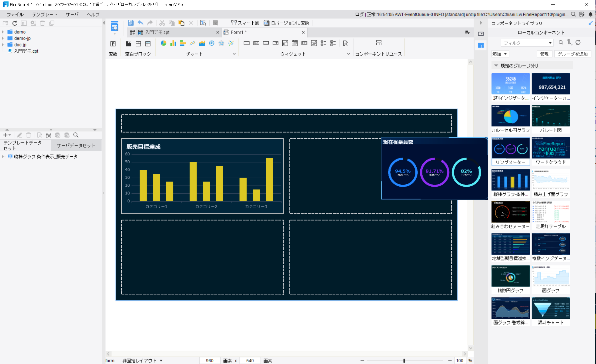The width and height of the screenshot is (596, 364).
Task: Click the magnifier search icon in the dataset toolbar
Action: tap(76, 135)
